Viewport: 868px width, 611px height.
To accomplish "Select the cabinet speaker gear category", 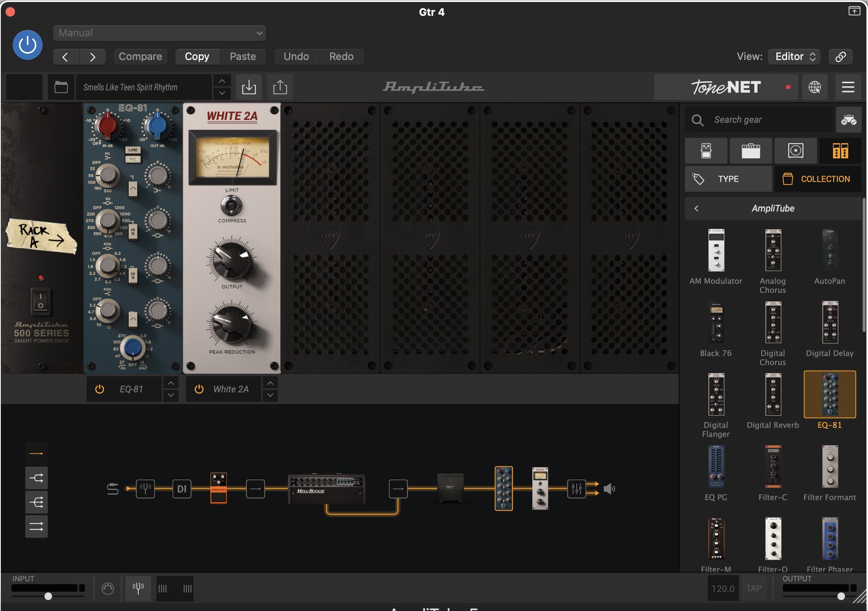I will pyautogui.click(x=795, y=151).
